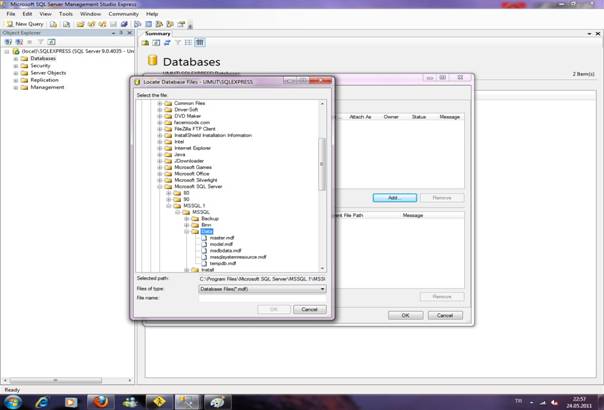Click the Connect icon in Object Explorer toolbar

(x=8, y=42)
